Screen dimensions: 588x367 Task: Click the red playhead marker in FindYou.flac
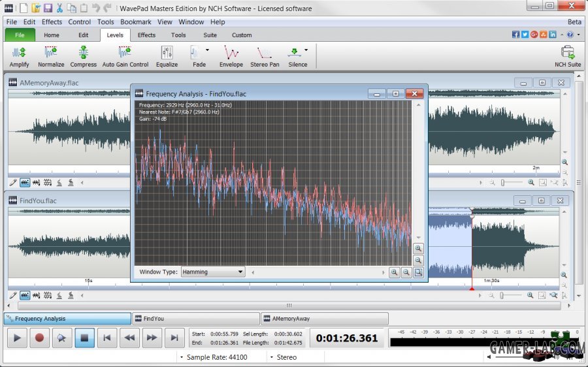472,288
